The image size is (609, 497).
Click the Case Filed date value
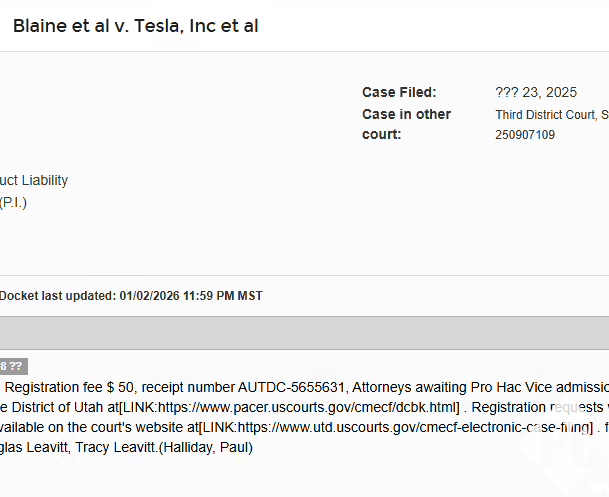pyautogui.click(x=536, y=93)
